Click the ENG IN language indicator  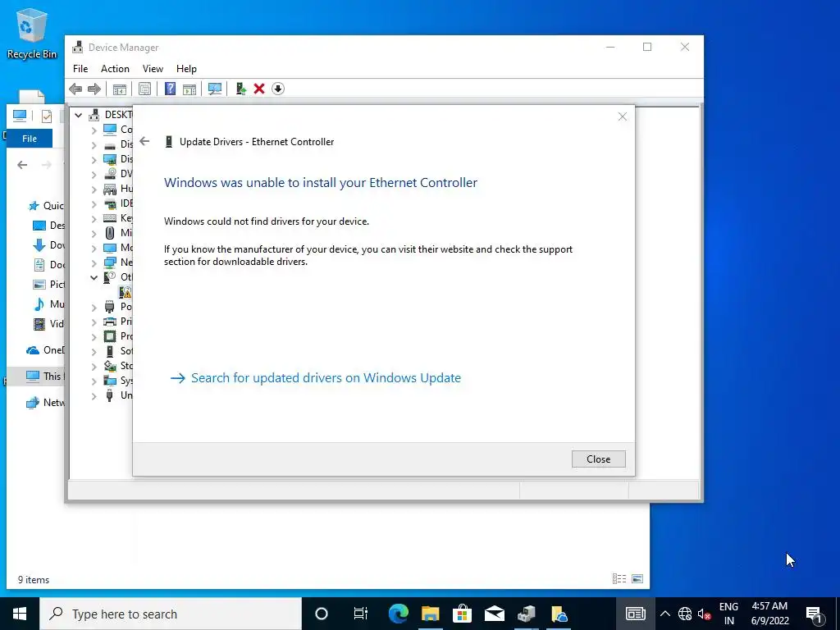click(728, 614)
